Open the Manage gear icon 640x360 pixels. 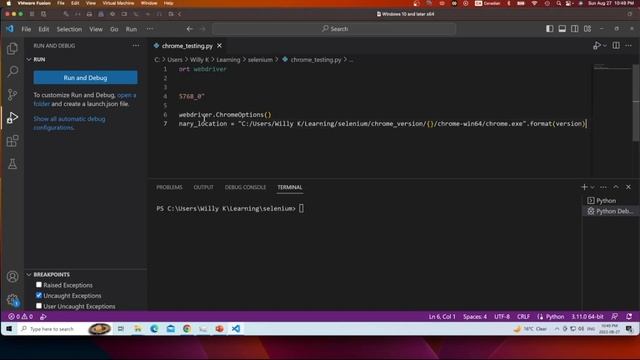click(x=12, y=300)
